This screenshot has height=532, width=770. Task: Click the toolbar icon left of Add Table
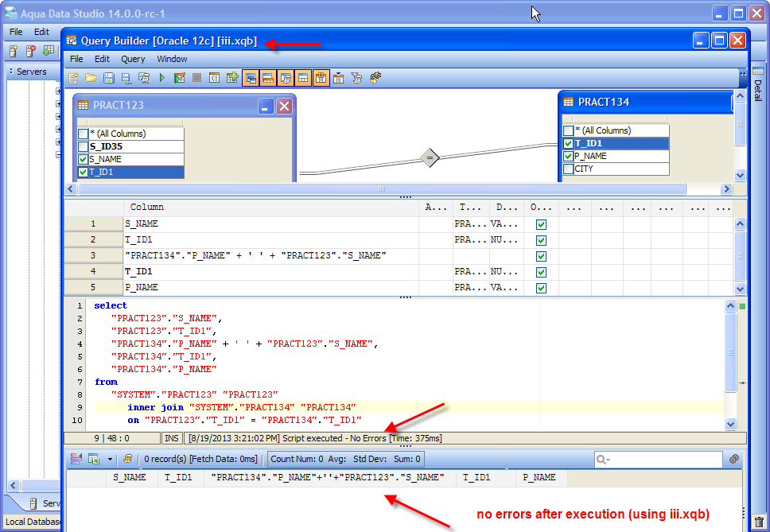[x=214, y=78]
